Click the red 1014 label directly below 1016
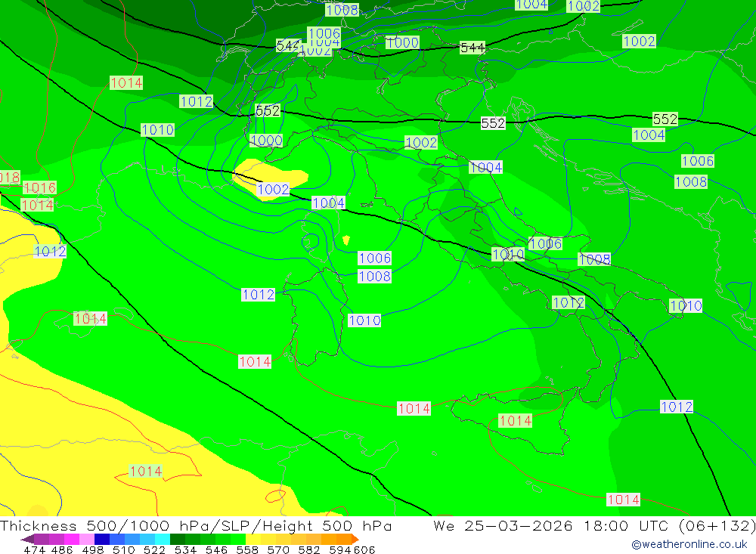Viewport: 756px width, 554px height. (x=37, y=206)
